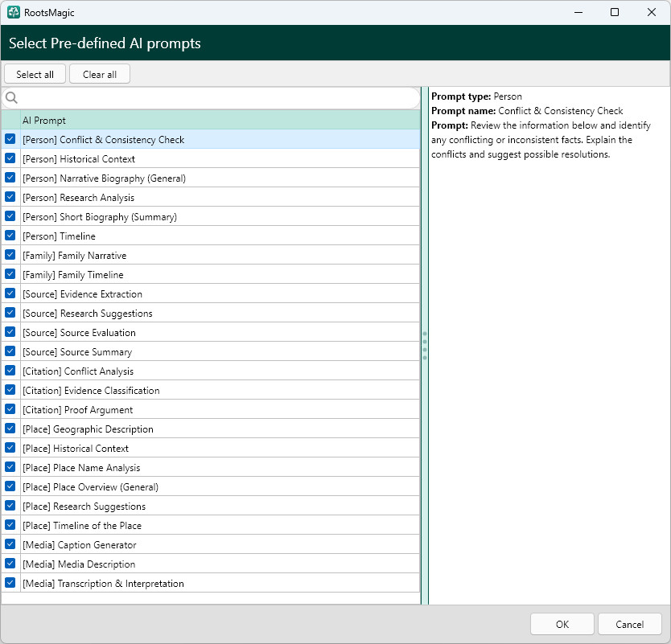The width and height of the screenshot is (671, 644).
Task: Confirm selection with OK button
Action: click(562, 625)
